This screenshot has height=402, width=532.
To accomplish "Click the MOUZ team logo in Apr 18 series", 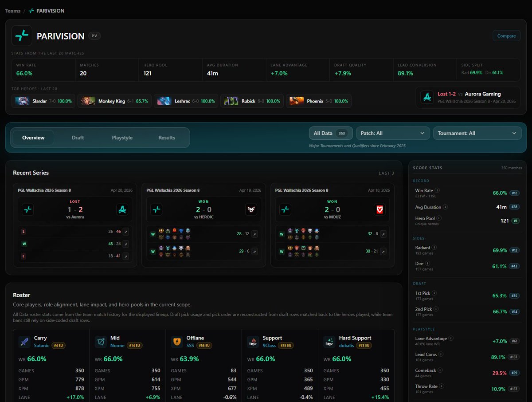I will [x=379, y=209].
